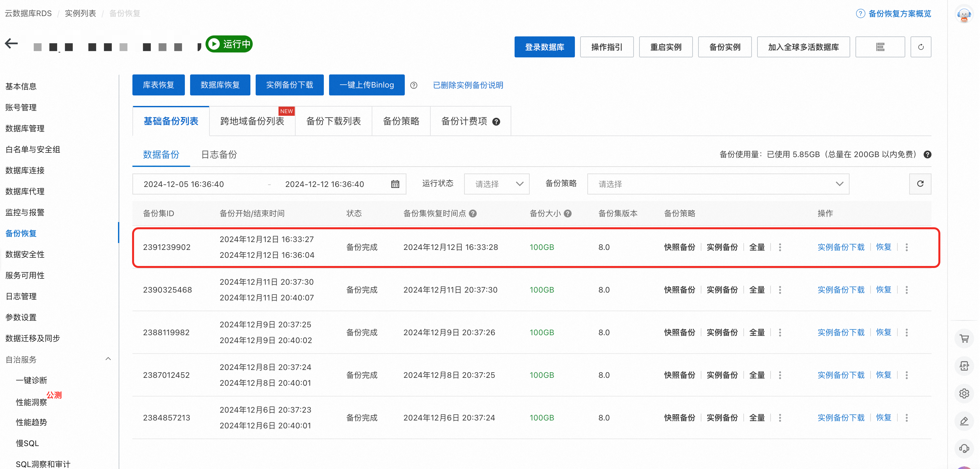Open 已删除实例备份说明 link
This screenshot has height=469, width=980.
tap(468, 85)
